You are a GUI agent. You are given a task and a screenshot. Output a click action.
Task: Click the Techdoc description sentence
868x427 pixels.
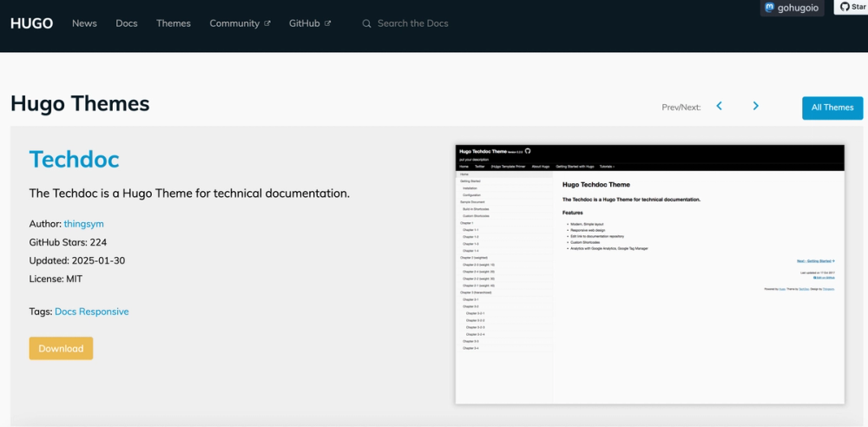pyautogui.click(x=189, y=194)
